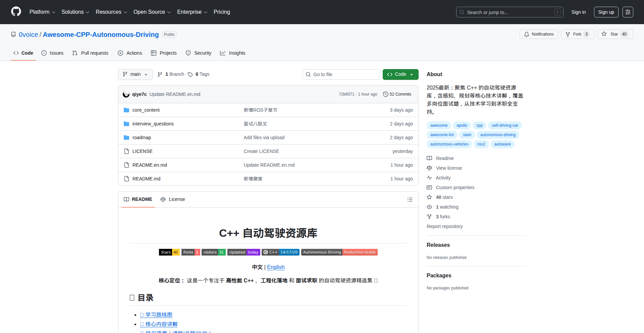Click the English language link in README
This screenshot has height=333, width=644.
tap(276, 267)
